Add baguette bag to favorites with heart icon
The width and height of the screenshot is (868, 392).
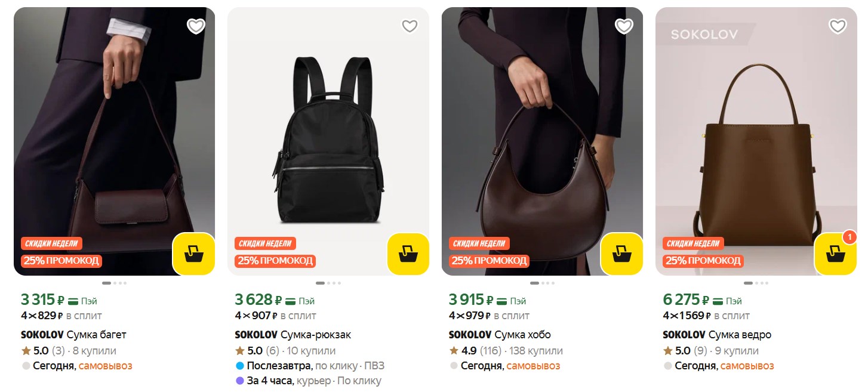(196, 26)
